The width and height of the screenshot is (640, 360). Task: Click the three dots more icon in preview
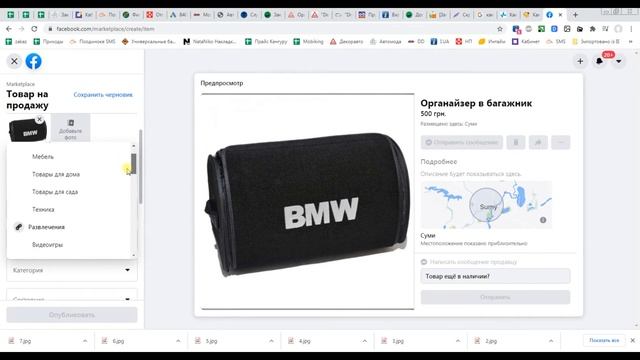pos(561,142)
